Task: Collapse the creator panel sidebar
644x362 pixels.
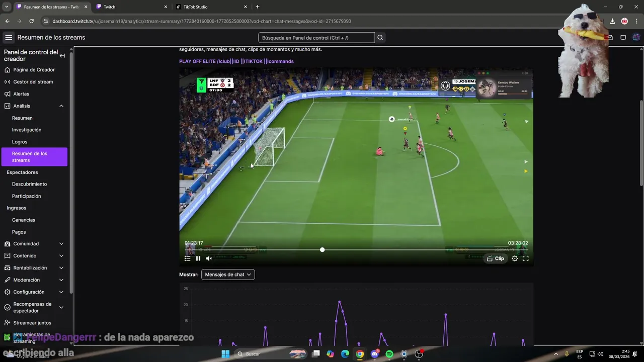Action: point(62,56)
